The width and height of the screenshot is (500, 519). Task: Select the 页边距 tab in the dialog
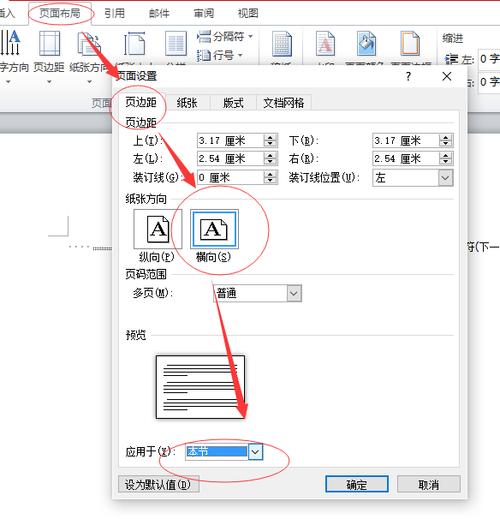coord(141,102)
